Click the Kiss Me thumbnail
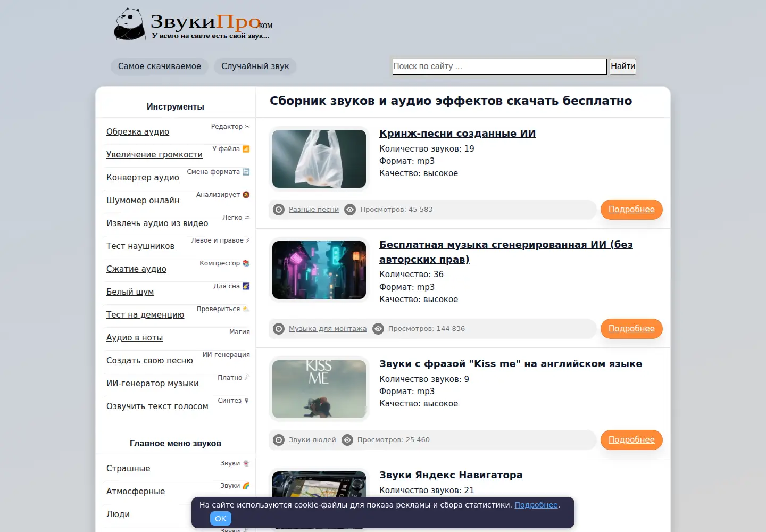Viewport: 766px width, 532px height. point(319,389)
